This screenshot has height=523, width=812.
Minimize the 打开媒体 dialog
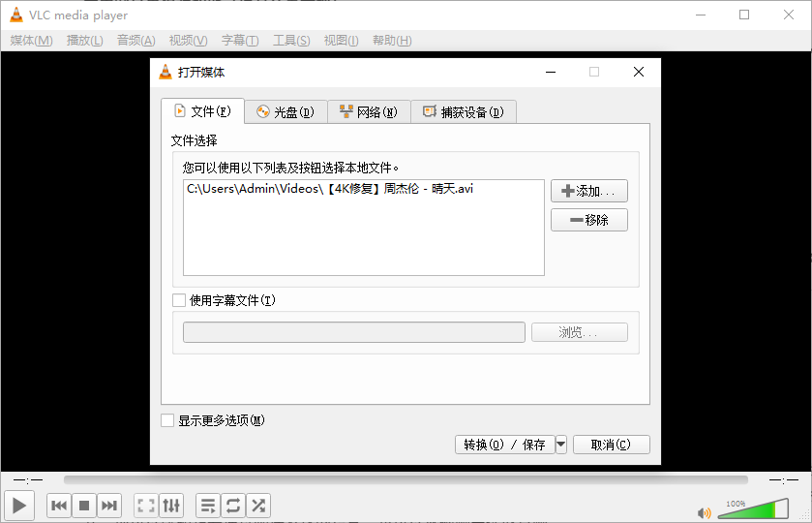click(x=551, y=72)
